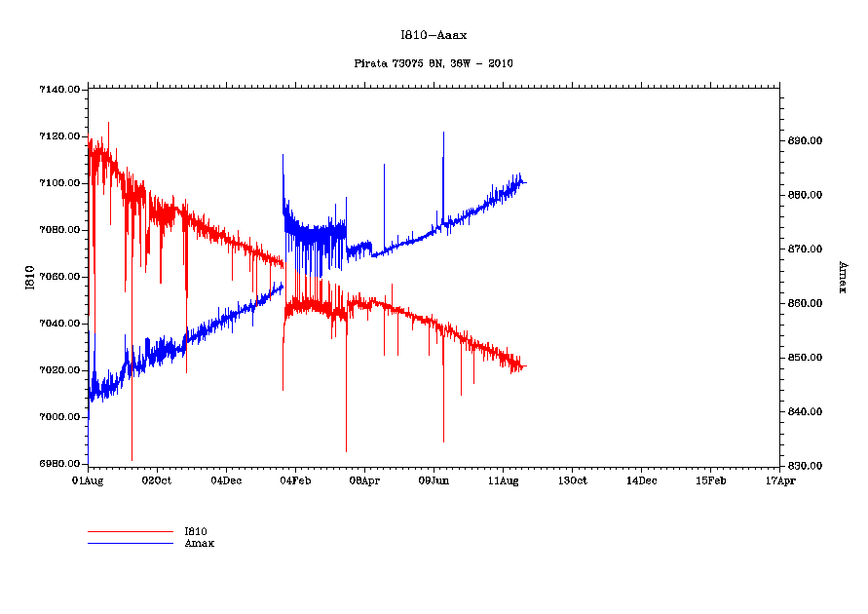Click the 08Apr x-axis date label
The width and height of the screenshot is (868, 614).
(x=364, y=480)
